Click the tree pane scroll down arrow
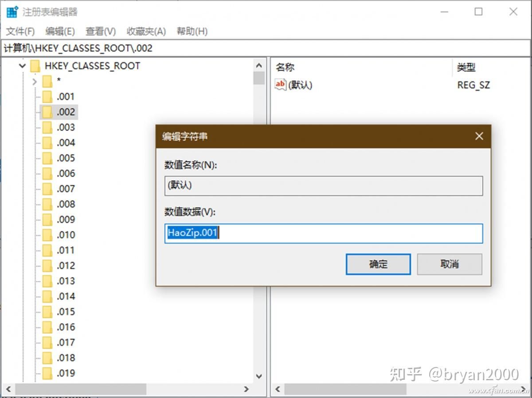Image resolution: width=532 pixels, height=398 pixels. (259, 376)
